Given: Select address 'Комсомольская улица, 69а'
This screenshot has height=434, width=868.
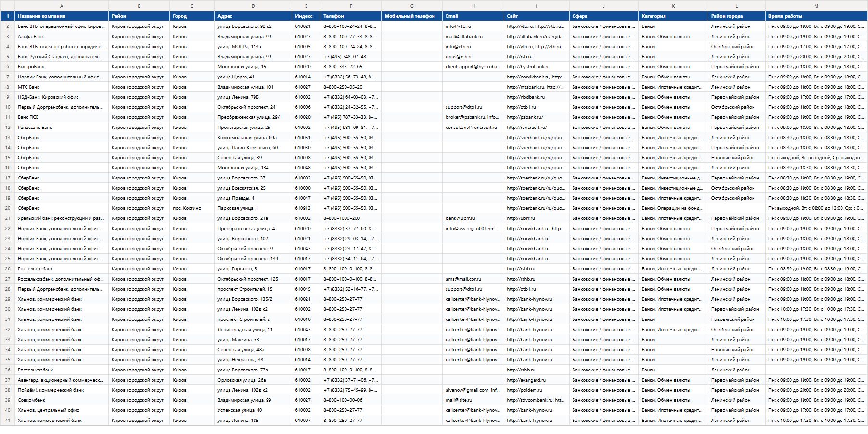Looking at the screenshot, I should point(253,138).
